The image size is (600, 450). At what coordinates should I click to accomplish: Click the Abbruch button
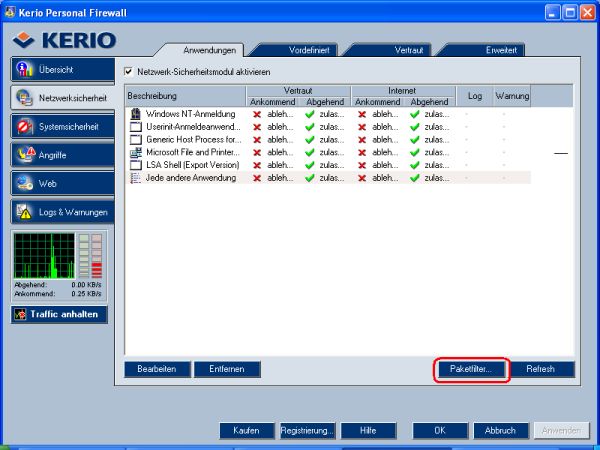[x=501, y=431]
